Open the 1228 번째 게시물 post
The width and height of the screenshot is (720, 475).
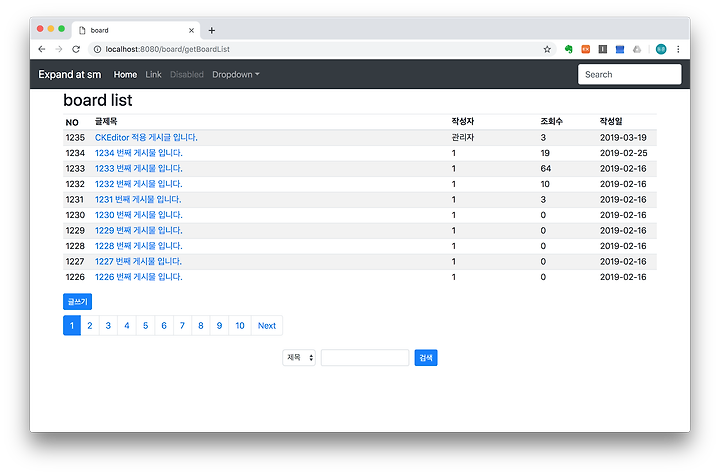click(x=139, y=246)
